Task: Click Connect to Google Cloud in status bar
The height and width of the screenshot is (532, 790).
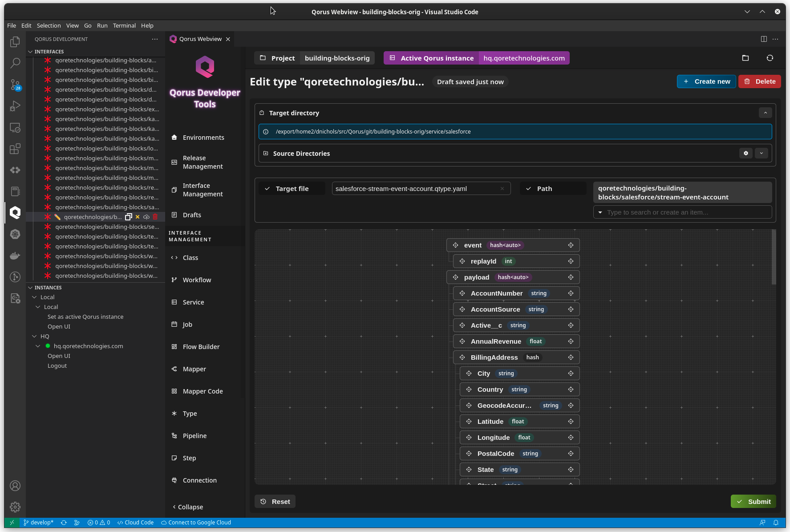Action: coord(196,523)
